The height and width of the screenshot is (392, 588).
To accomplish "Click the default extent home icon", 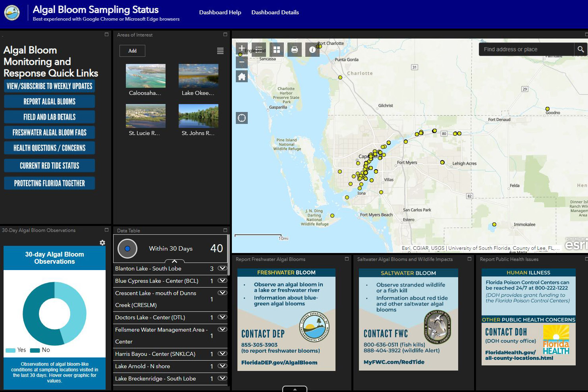I will 242,76.
